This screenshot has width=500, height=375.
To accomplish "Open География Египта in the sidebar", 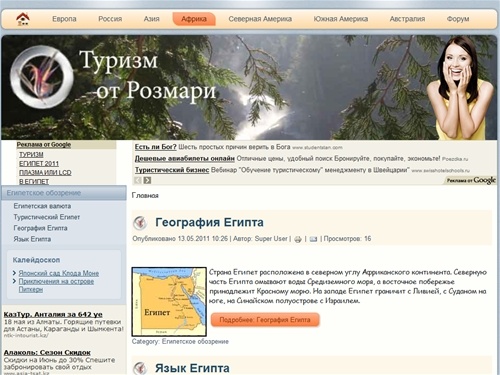I will click(x=40, y=228).
